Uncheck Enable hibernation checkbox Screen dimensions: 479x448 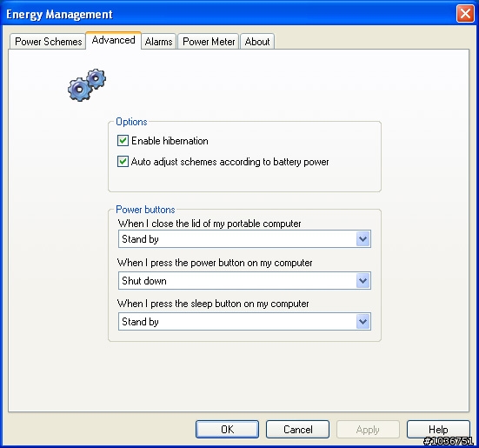coord(123,141)
